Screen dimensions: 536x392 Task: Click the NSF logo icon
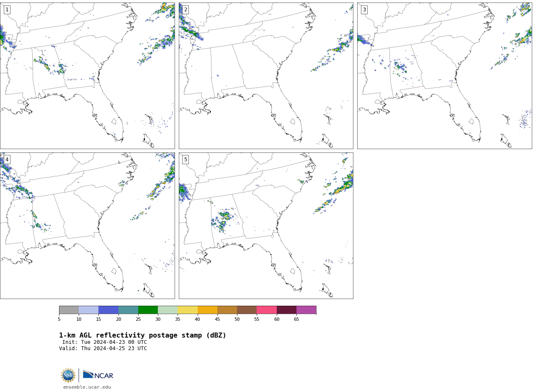coord(68,375)
